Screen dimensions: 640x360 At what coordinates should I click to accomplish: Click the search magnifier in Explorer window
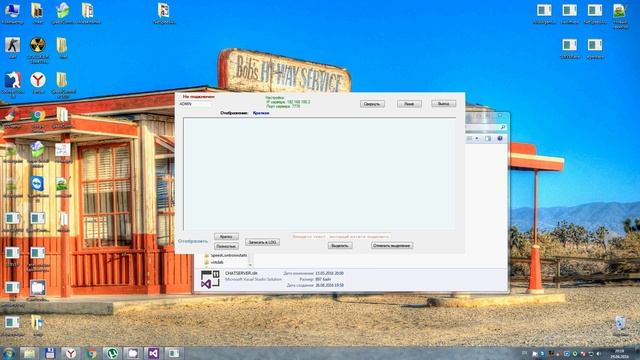pos(502,127)
